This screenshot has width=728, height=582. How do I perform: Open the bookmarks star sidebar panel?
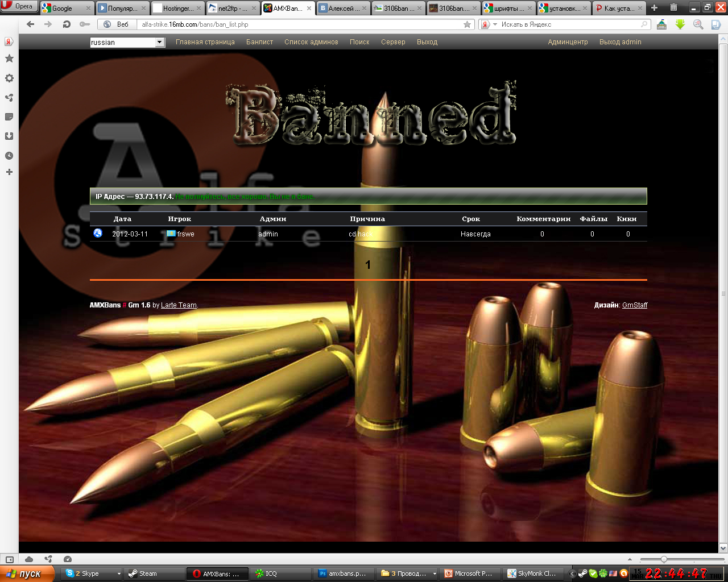point(9,59)
